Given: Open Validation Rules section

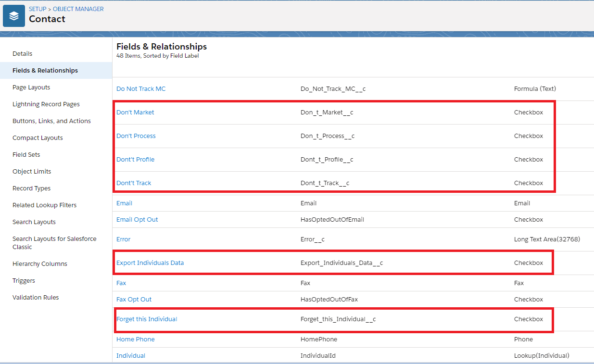Looking at the screenshot, I should [x=36, y=298].
